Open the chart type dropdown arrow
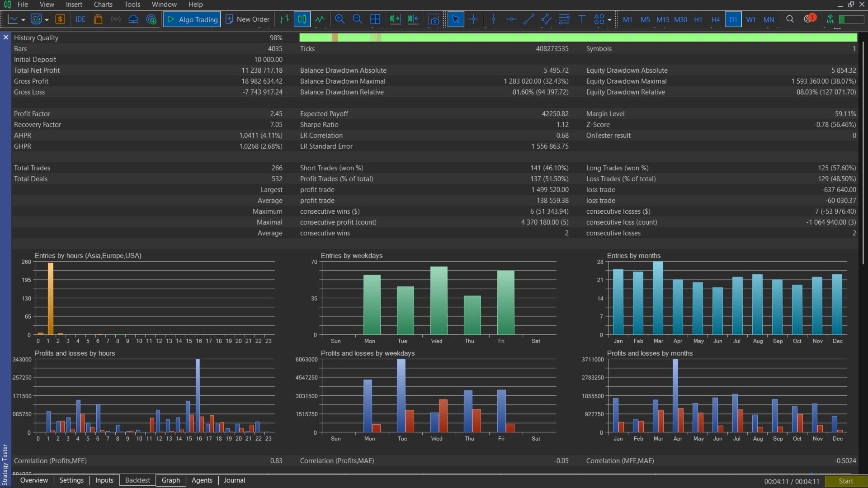The width and height of the screenshot is (868, 488). pos(23,20)
